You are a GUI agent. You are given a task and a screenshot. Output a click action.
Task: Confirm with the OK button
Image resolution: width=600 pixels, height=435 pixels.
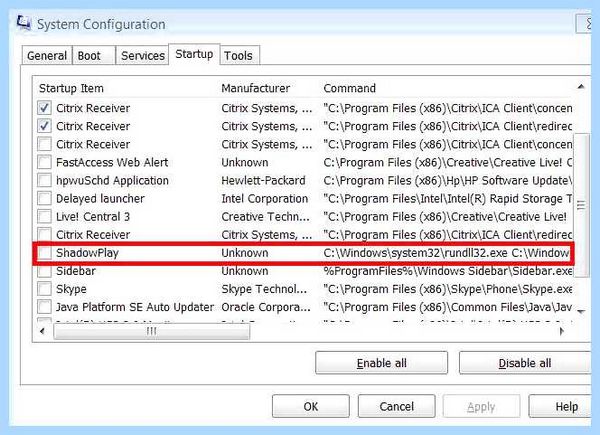(311, 406)
